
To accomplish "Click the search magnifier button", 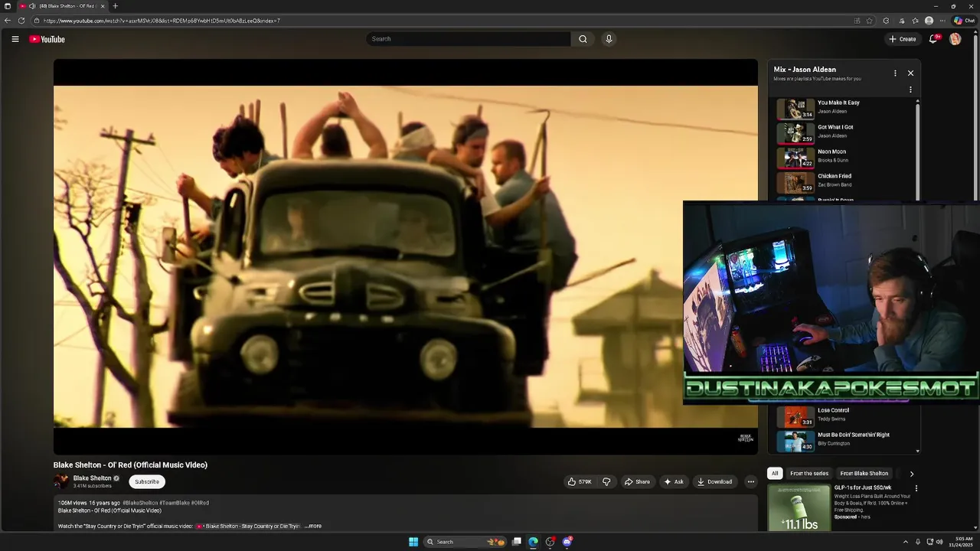I will (583, 39).
